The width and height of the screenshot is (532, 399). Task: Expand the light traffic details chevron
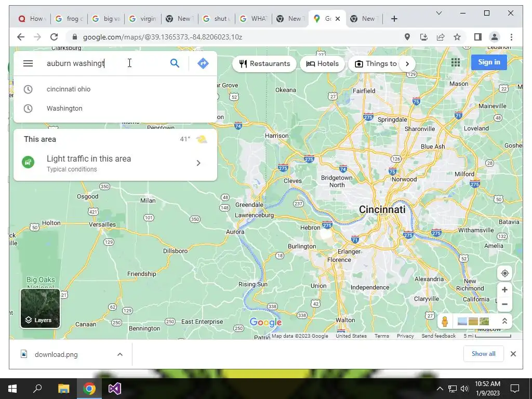pos(198,163)
